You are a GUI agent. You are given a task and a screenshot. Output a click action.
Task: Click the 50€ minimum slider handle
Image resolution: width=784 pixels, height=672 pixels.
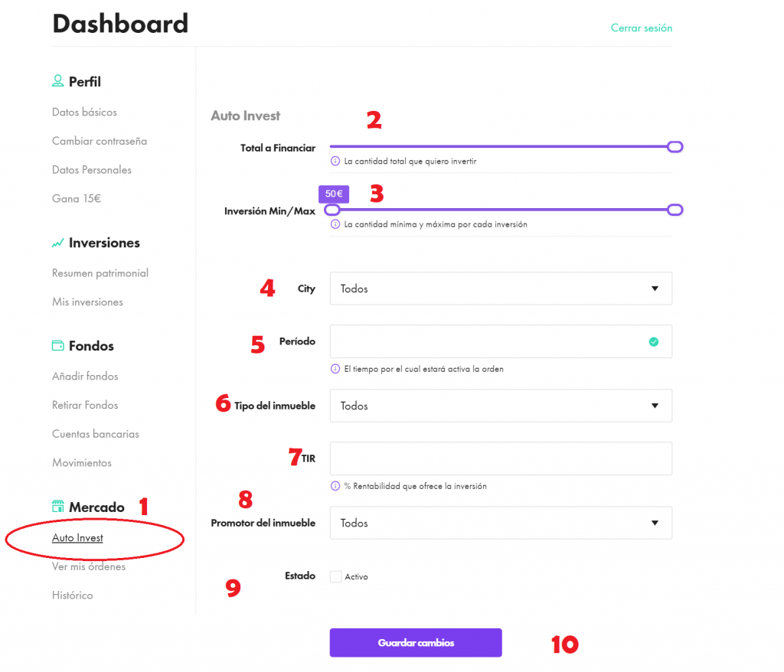[332, 210]
